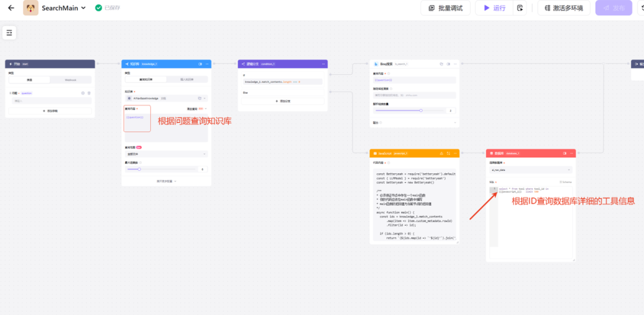The width and height of the screenshot is (644, 315).
Task: Toggle the canvas side panel list icon
Action: 9,32
